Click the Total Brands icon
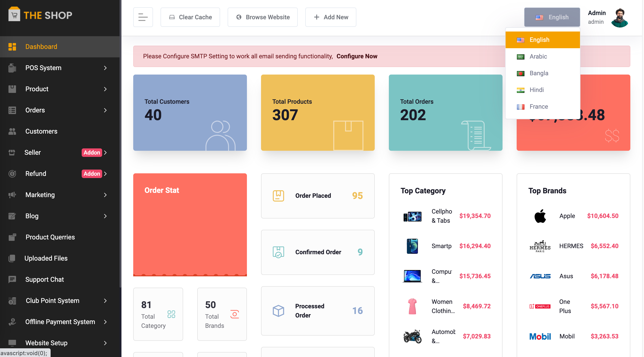 pyautogui.click(x=234, y=314)
